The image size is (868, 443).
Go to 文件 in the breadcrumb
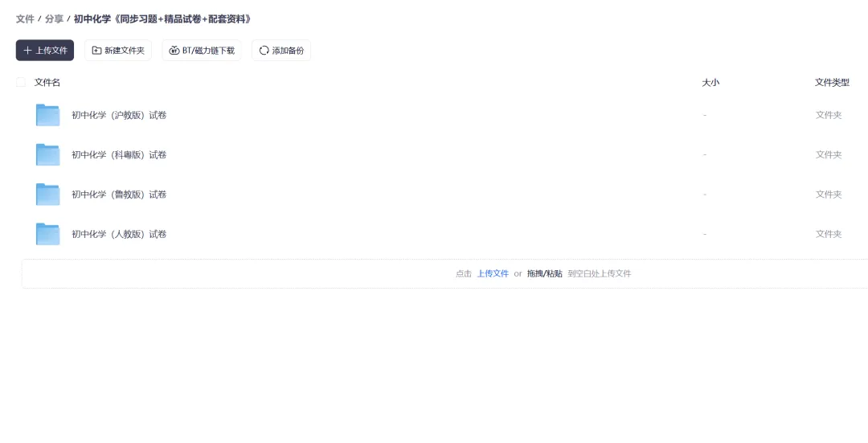(25, 18)
